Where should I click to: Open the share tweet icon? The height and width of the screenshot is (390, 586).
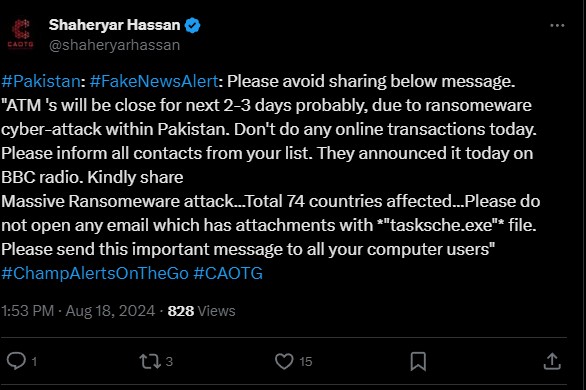pyautogui.click(x=552, y=361)
